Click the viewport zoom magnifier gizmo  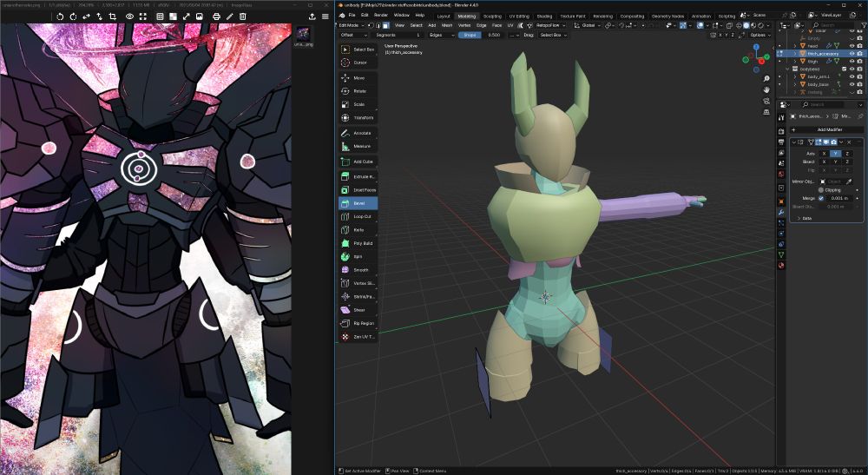coord(766,79)
